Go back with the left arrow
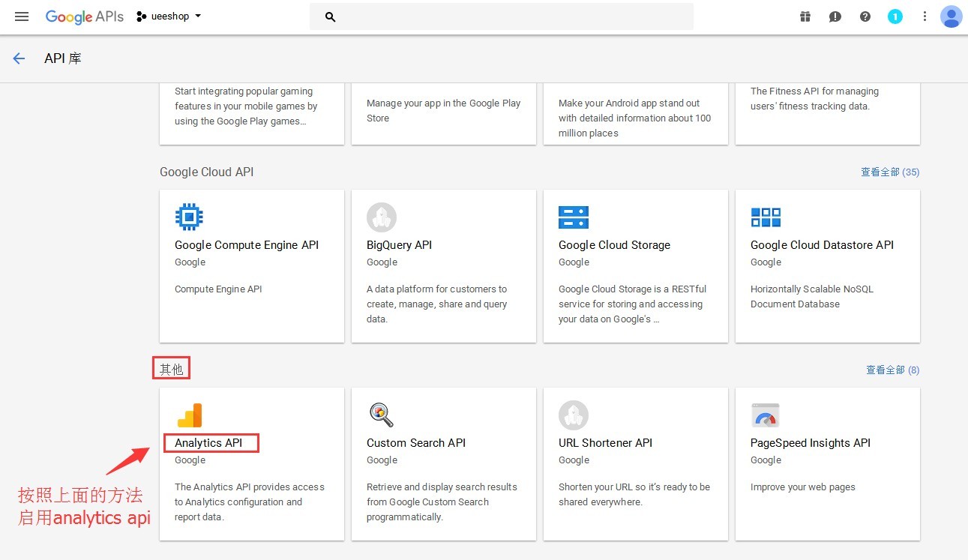 pos(19,58)
